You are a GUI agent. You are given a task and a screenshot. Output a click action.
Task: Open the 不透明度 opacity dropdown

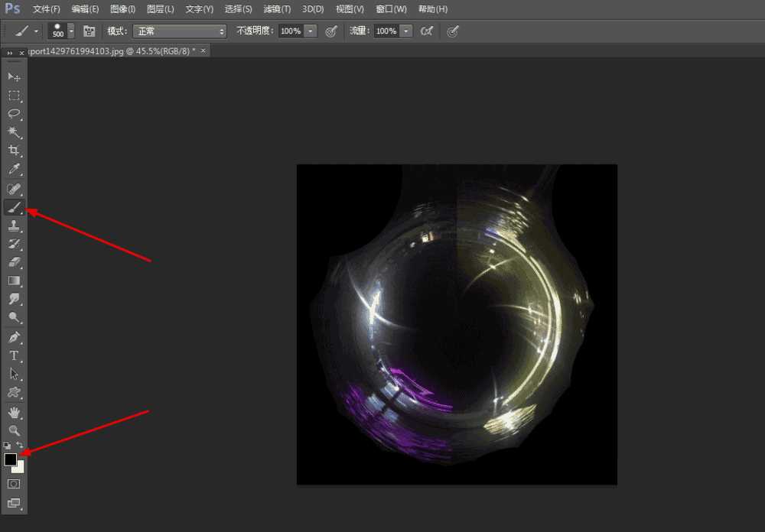pyautogui.click(x=311, y=31)
